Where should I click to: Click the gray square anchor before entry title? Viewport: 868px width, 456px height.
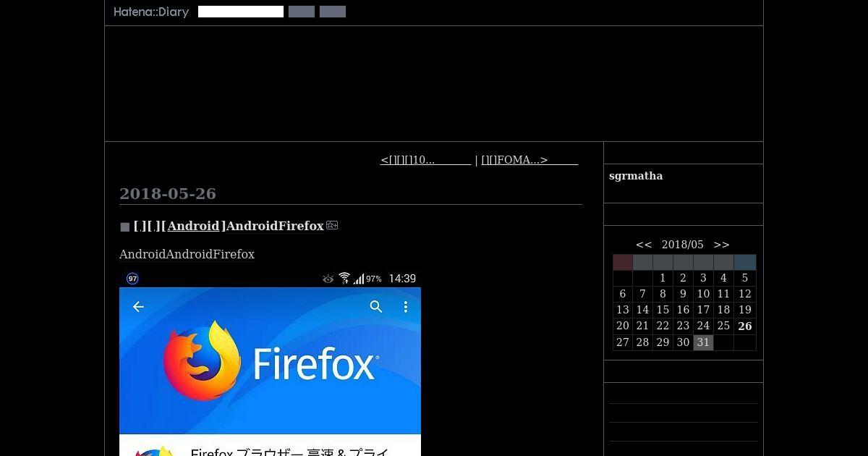pyautogui.click(x=124, y=227)
